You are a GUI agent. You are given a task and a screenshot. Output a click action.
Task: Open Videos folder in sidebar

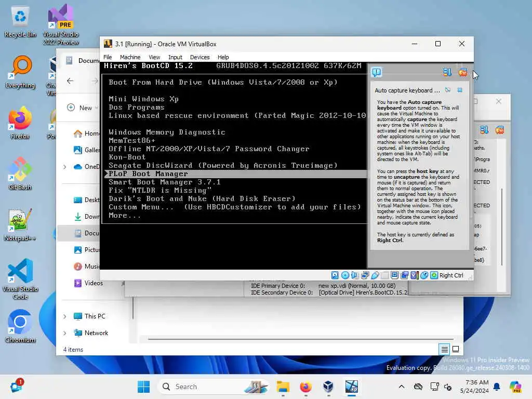coord(88,283)
